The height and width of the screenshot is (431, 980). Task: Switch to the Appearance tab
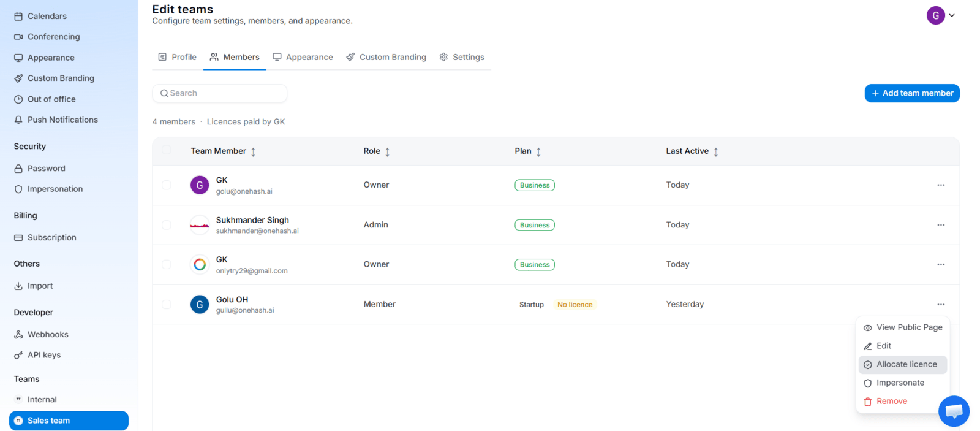[303, 58]
